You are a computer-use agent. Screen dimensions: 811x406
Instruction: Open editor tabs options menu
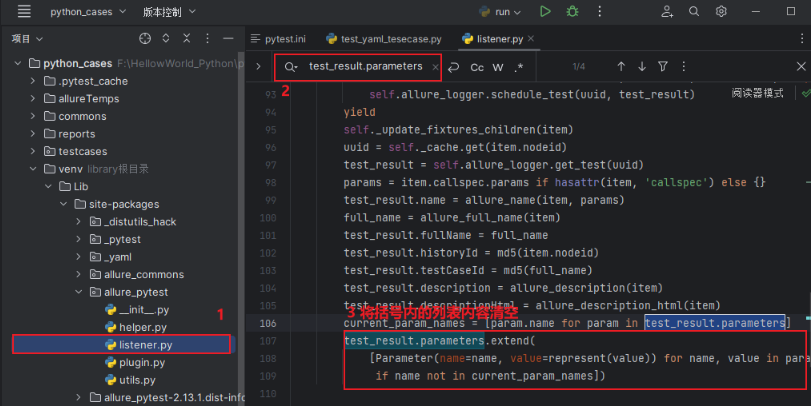point(802,39)
